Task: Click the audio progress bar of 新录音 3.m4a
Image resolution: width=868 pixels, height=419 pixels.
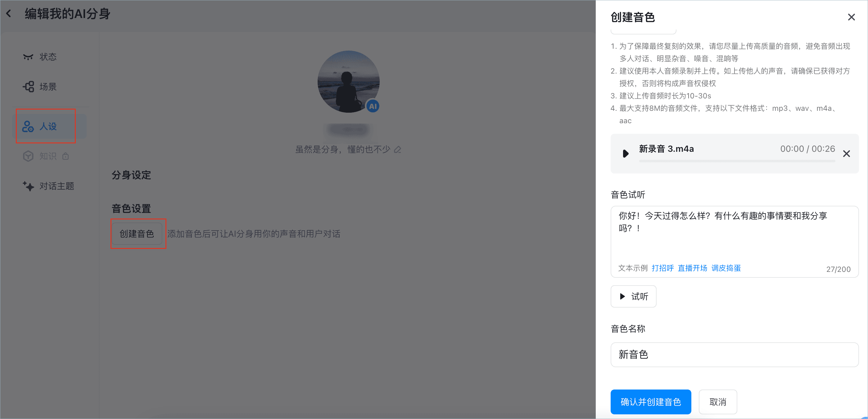Action: 737,161
